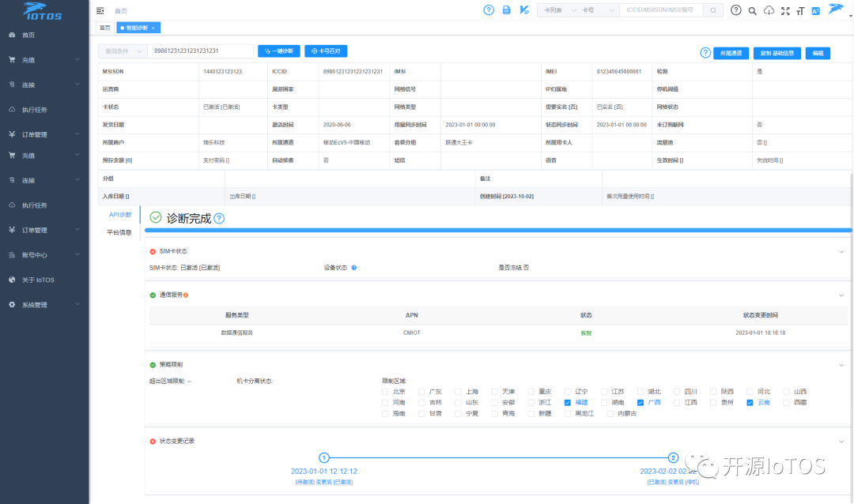Check the 上海 region checkbox
The height and width of the screenshot is (504, 854).
pos(458,391)
